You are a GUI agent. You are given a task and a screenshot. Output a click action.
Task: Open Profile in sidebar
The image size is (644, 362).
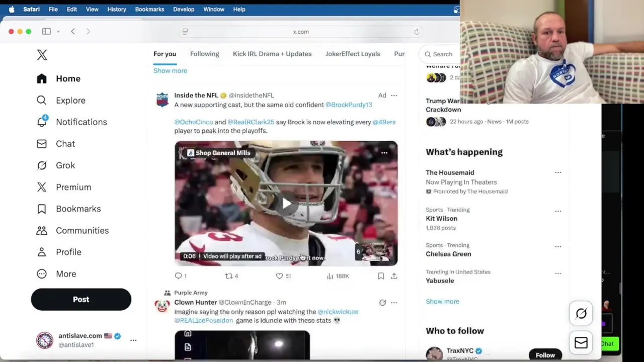point(59,252)
